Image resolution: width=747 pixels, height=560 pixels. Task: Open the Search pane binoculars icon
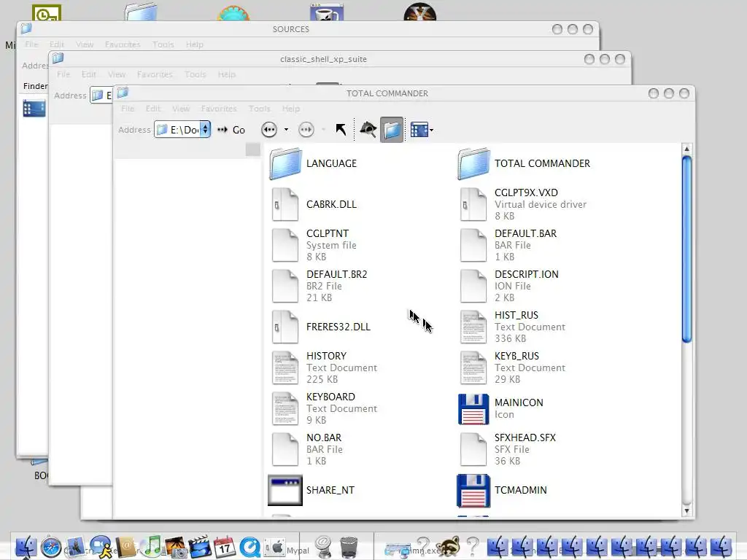368,130
